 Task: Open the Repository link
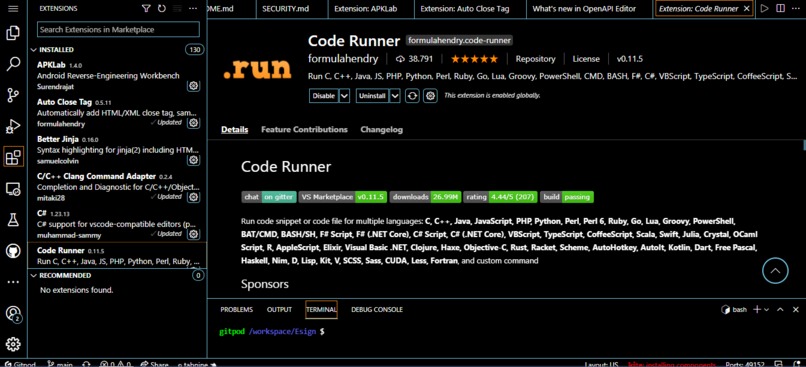[x=536, y=59]
